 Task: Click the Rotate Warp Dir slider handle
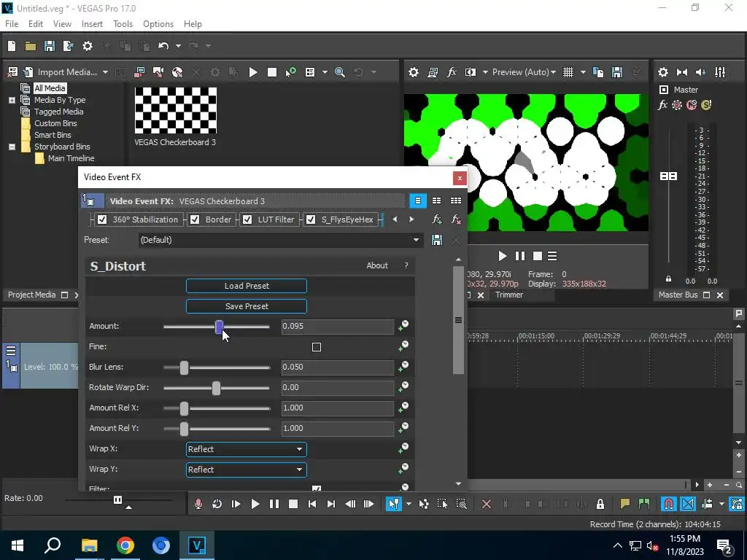(x=216, y=388)
